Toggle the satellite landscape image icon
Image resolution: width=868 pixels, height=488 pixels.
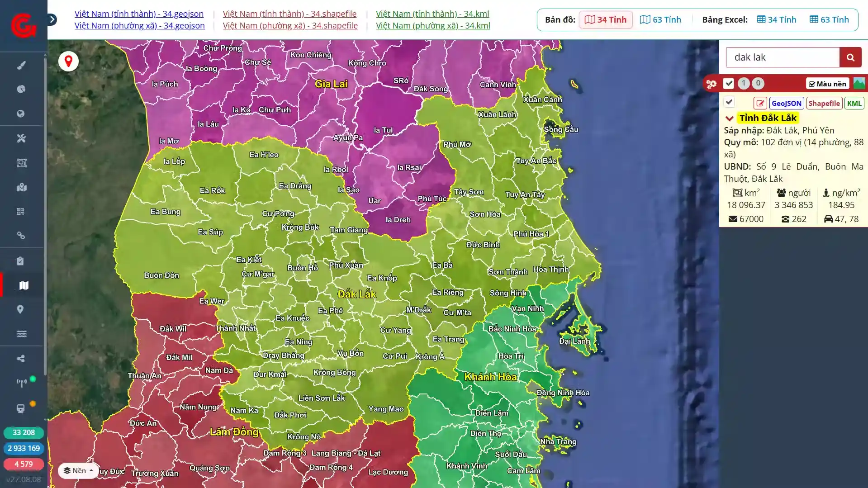[859, 84]
